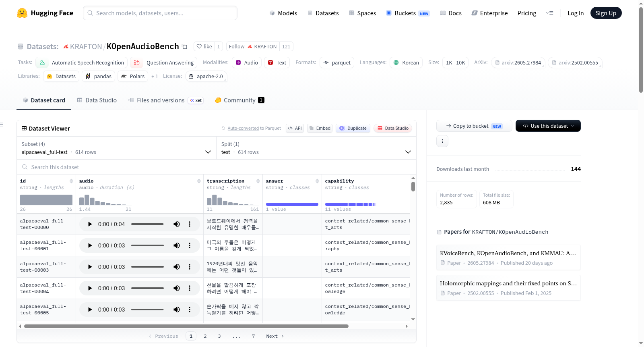This screenshot has width=644, height=347.
Task: Focus the Search this dataset field
Action: (x=217, y=167)
